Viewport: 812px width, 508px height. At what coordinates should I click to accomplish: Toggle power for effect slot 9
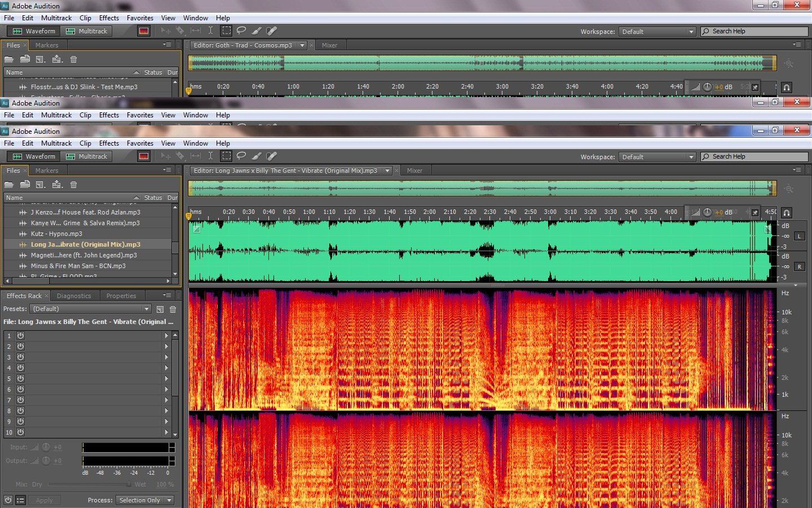pos(20,421)
